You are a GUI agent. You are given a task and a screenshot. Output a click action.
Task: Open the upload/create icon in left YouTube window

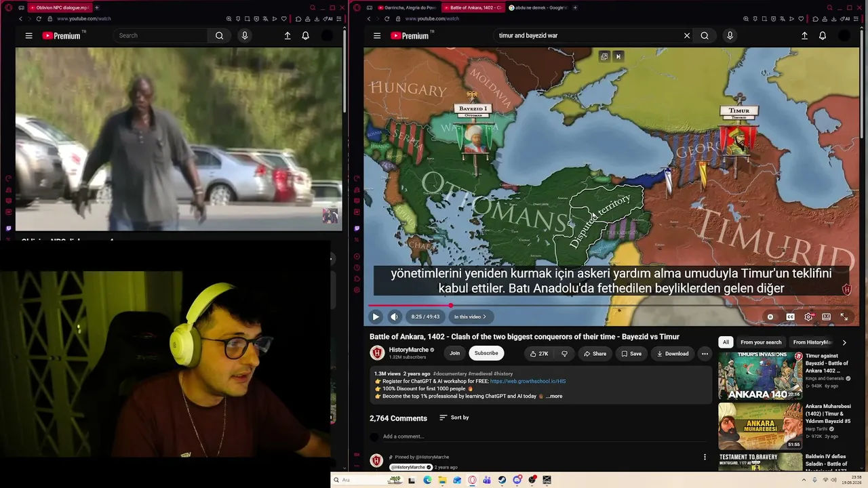coord(288,36)
